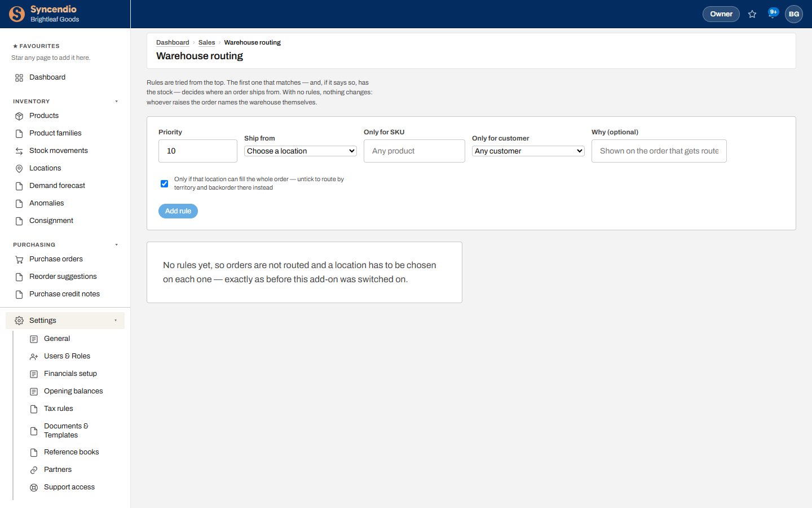Collapse the Settings submenu
This screenshot has width=812, height=508.
click(116, 321)
